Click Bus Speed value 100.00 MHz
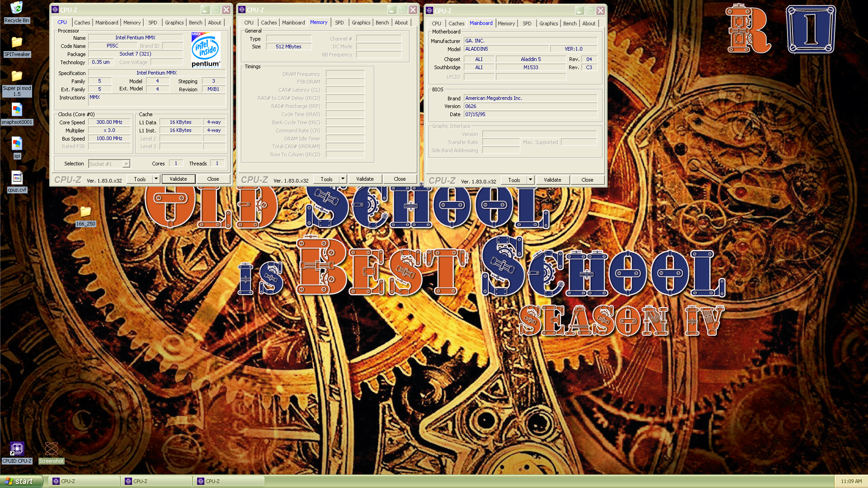The height and width of the screenshot is (488, 868). [x=109, y=138]
